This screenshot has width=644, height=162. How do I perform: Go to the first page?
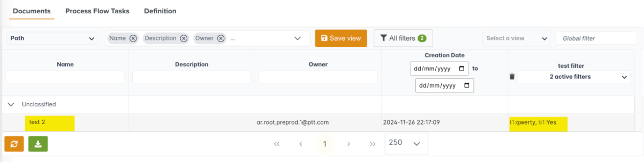[x=277, y=144]
